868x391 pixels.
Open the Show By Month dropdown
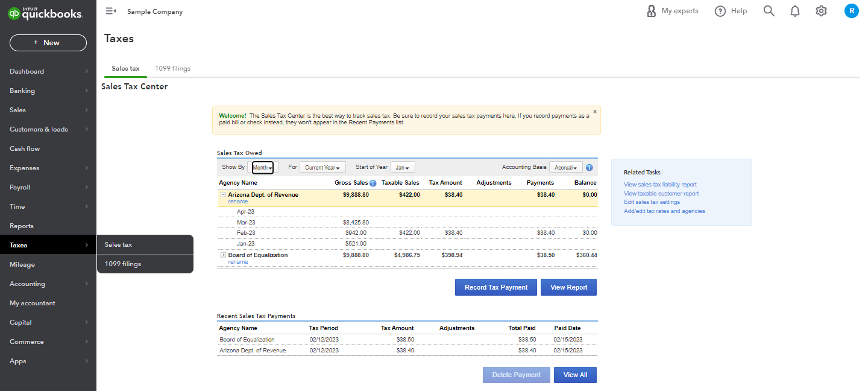[x=263, y=168]
